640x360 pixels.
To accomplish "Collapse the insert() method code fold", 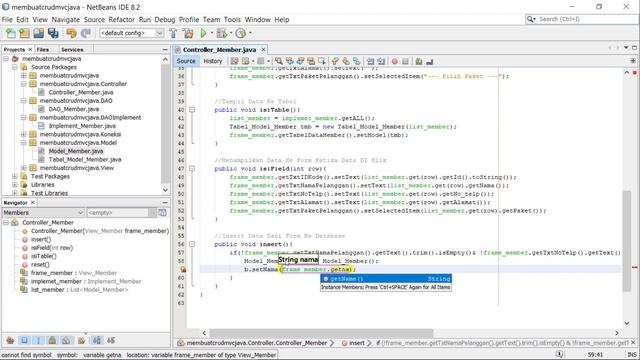I will [x=192, y=244].
